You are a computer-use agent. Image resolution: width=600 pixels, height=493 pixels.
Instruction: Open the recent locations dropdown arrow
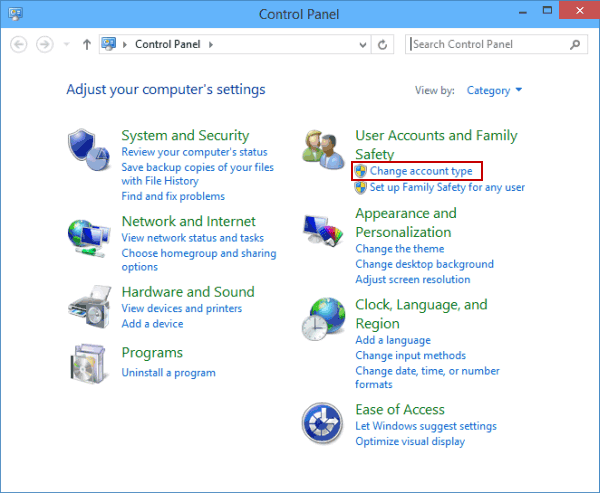pos(67,44)
